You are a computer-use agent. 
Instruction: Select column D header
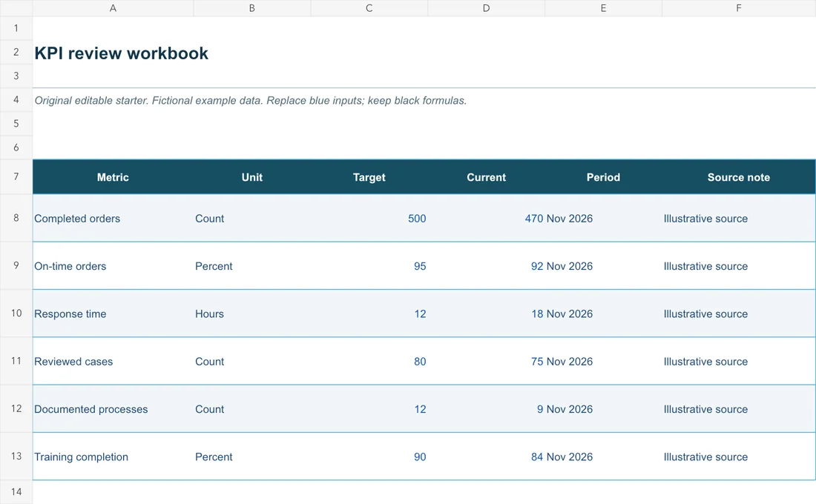pyautogui.click(x=486, y=8)
